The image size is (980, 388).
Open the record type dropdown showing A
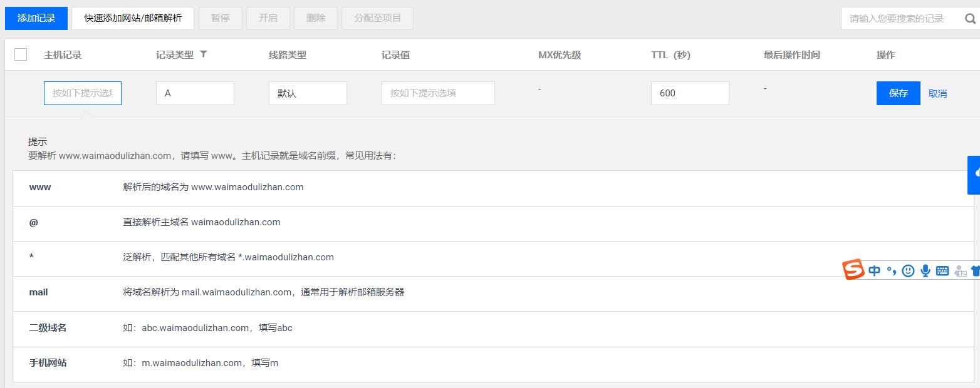[x=195, y=93]
